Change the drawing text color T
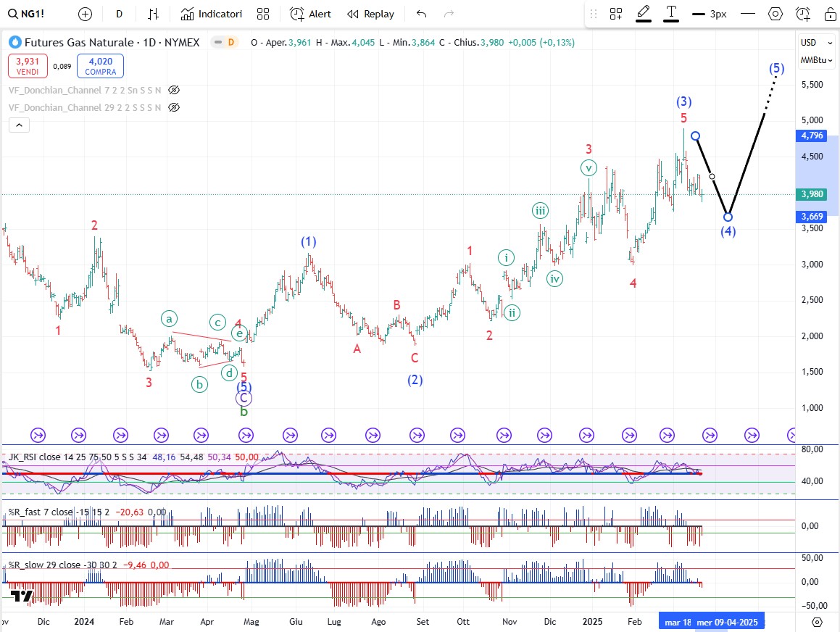 [x=671, y=14]
